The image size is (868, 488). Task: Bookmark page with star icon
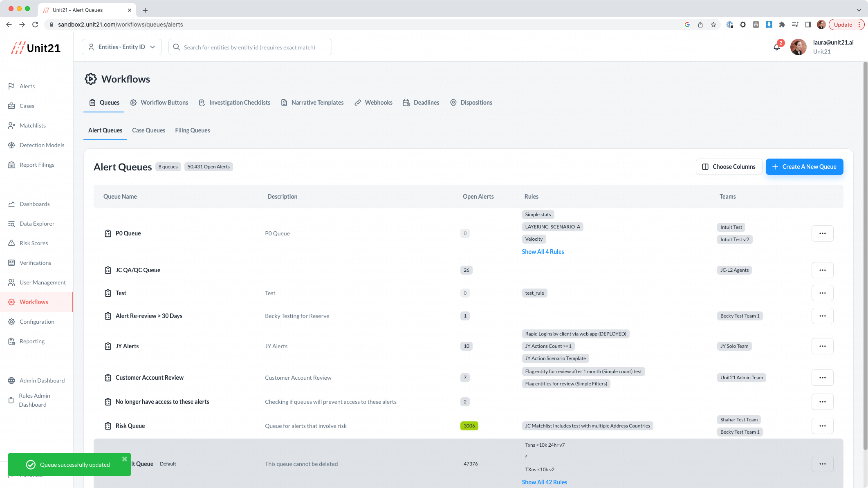point(713,25)
